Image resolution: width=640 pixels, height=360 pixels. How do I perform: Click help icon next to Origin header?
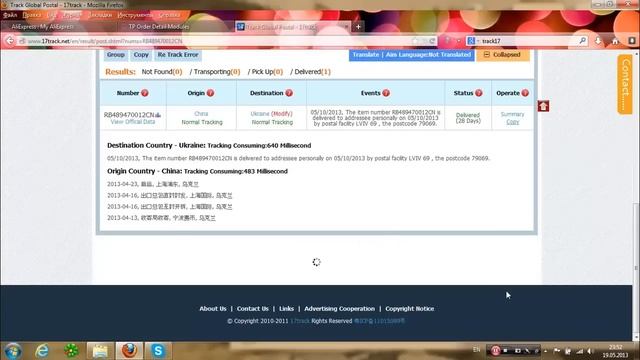coord(211,93)
